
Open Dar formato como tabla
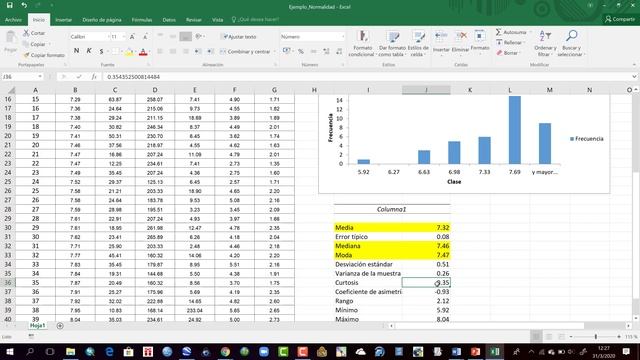coord(392,43)
